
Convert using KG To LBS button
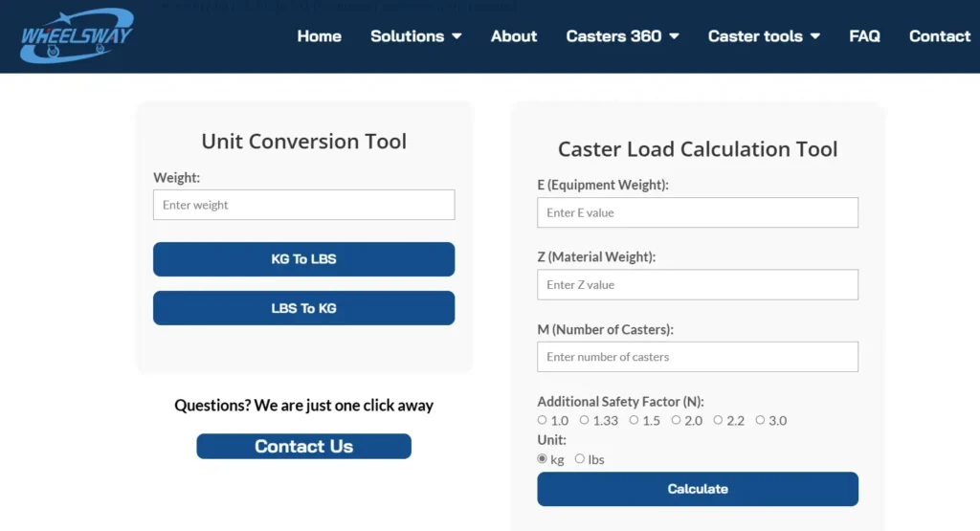303,259
